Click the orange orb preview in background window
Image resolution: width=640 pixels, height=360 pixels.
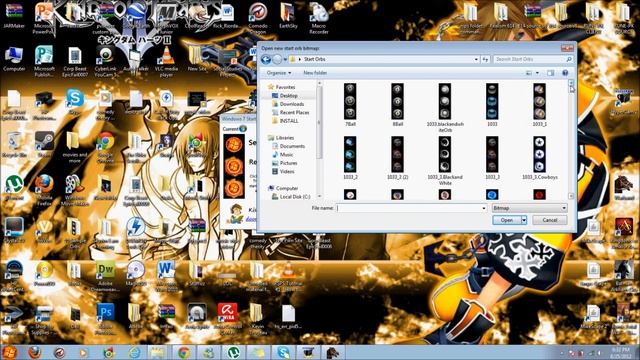point(234,166)
